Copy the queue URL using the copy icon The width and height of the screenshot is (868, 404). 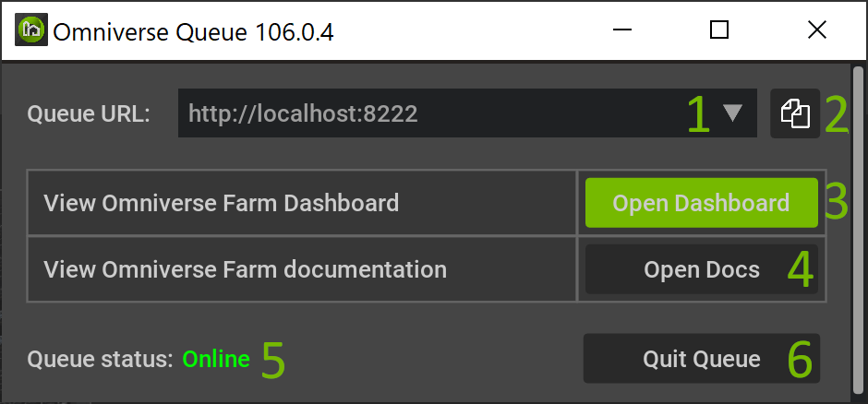[x=795, y=113]
